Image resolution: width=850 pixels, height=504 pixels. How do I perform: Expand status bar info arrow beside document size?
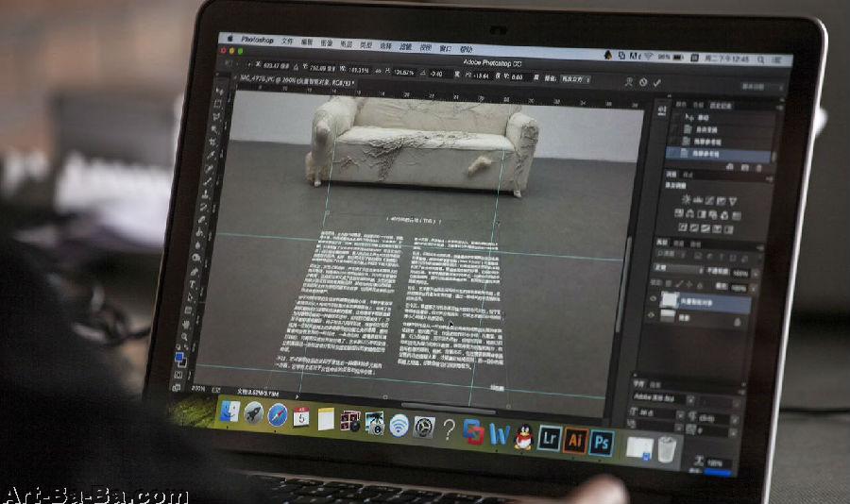[x=297, y=396]
